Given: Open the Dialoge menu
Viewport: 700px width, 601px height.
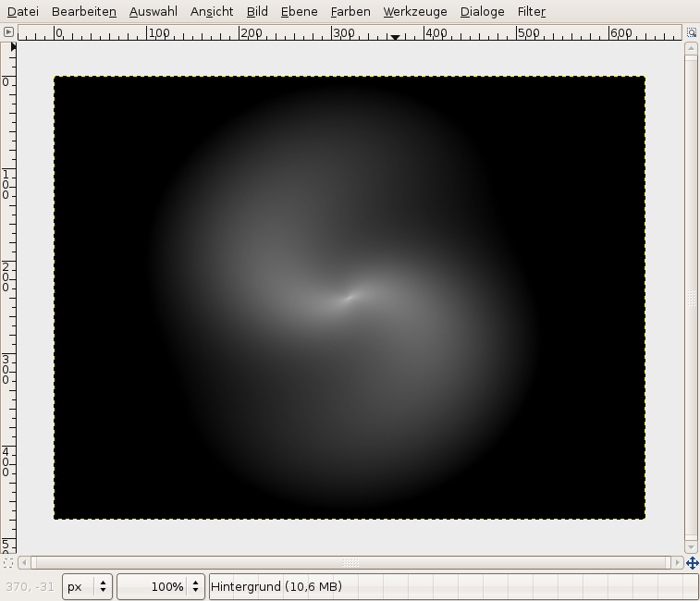Looking at the screenshot, I should click(482, 12).
